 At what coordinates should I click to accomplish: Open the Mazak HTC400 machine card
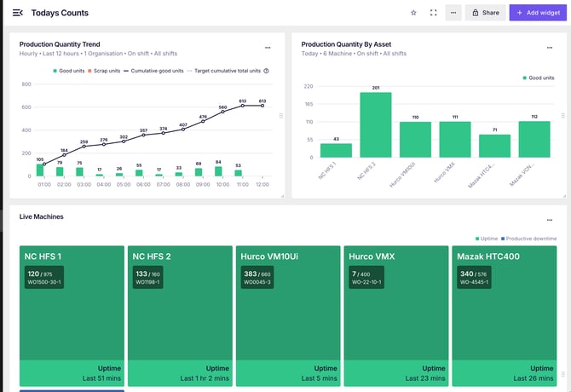(x=505, y=316)
